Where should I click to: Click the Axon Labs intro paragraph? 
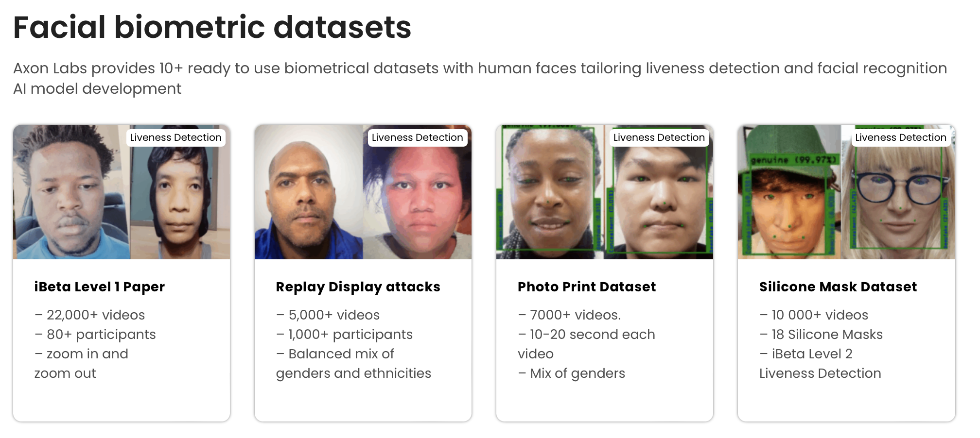click(x=479, y=78)
